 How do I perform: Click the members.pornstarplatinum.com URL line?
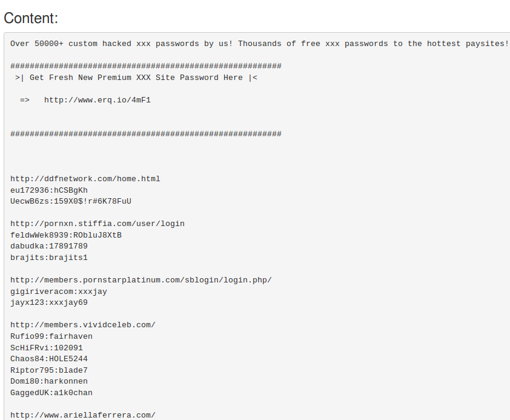(x=141, y=280)
